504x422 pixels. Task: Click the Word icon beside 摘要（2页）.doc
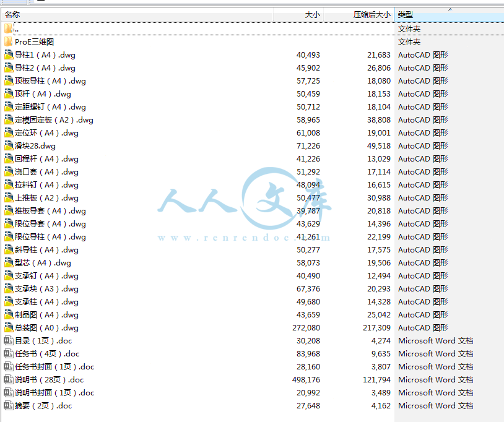pos(8,406)
